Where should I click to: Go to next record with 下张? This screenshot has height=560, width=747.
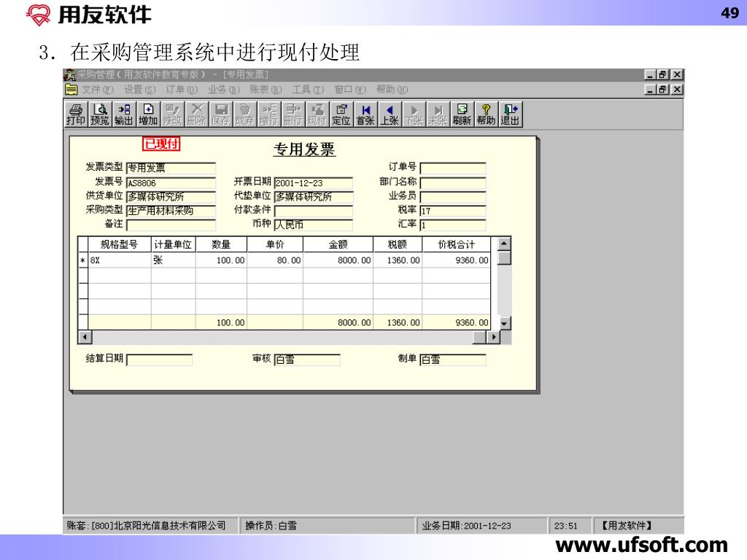coord(414,114)
